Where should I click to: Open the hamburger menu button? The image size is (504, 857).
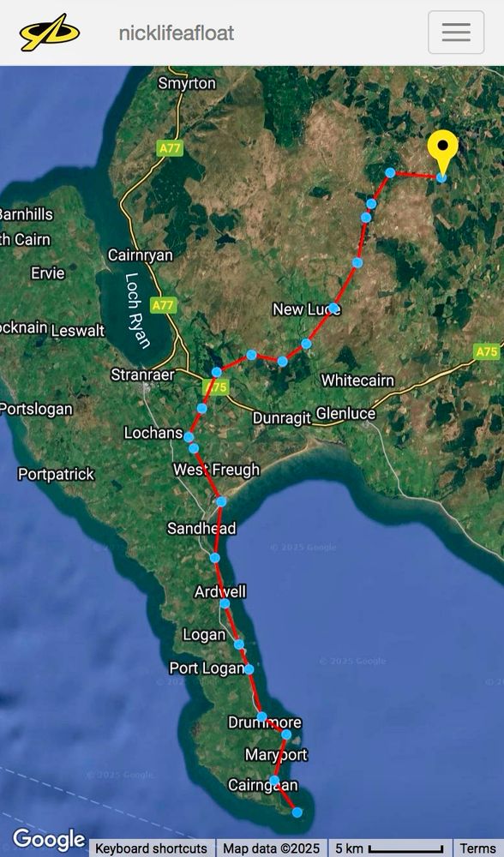(456, 33)
